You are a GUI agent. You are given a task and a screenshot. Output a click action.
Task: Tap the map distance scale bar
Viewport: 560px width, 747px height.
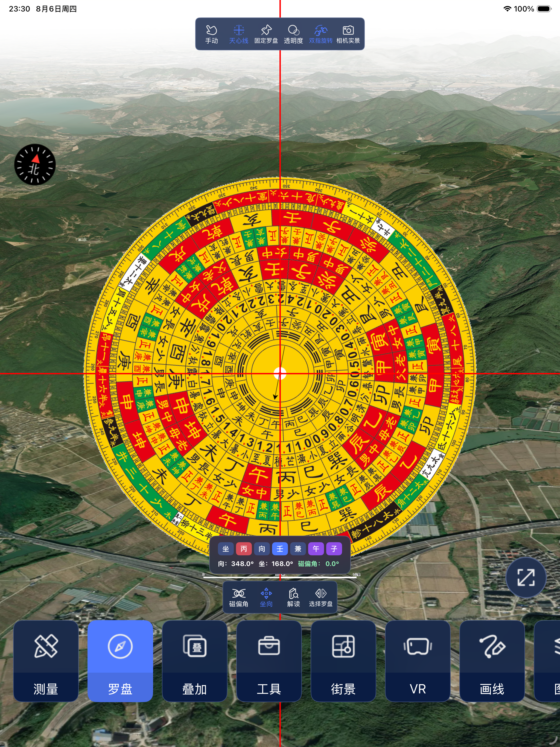(280, 576)
